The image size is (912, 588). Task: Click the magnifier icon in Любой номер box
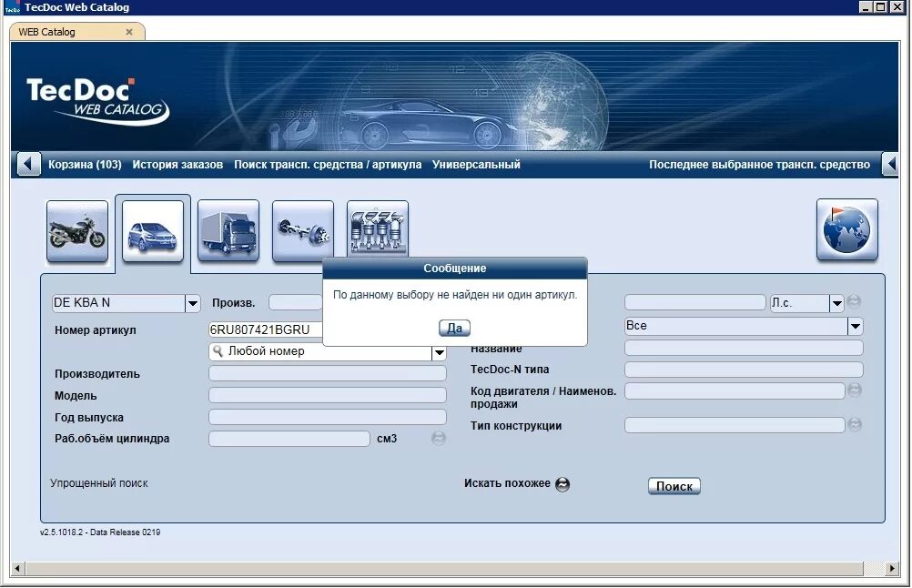(218, 350)
